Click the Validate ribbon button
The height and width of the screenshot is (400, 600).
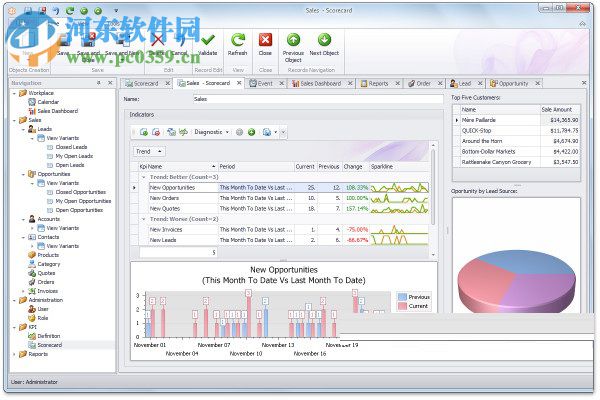pos(208,44)
